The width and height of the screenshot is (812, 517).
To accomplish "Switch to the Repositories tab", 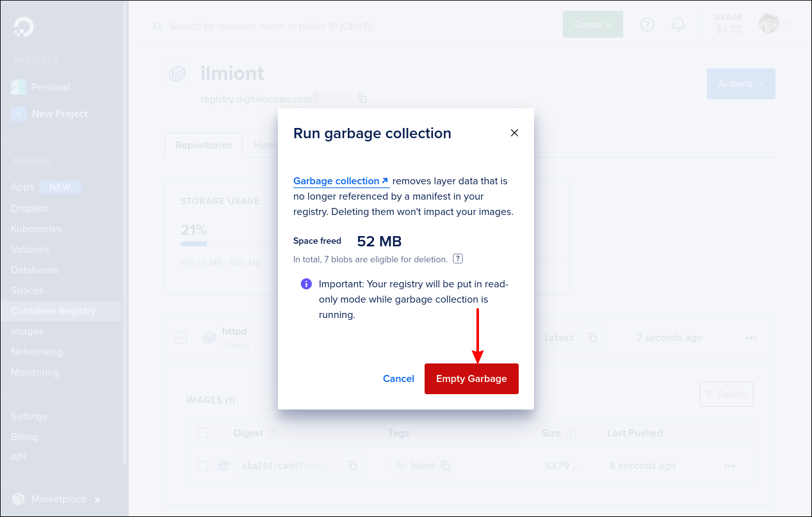I will pyautogui.click(x=204, y=145).
